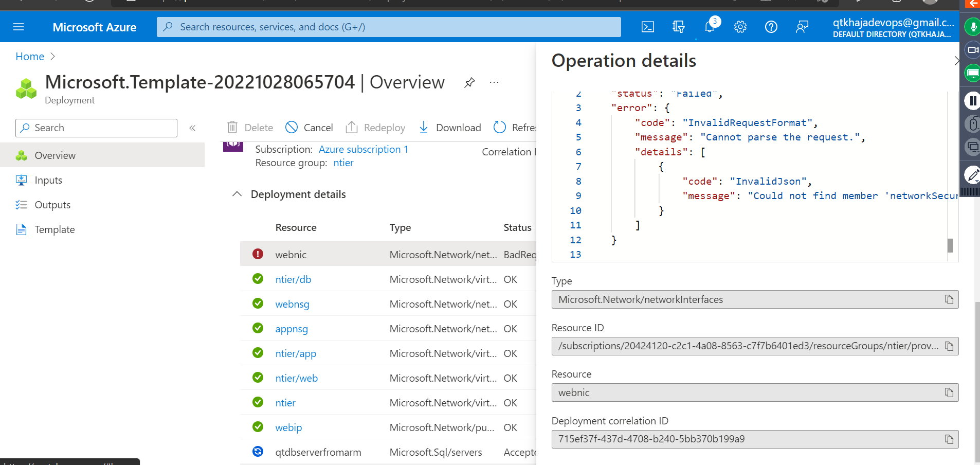Copy the Resource name webnic value

tap(949, 392)
